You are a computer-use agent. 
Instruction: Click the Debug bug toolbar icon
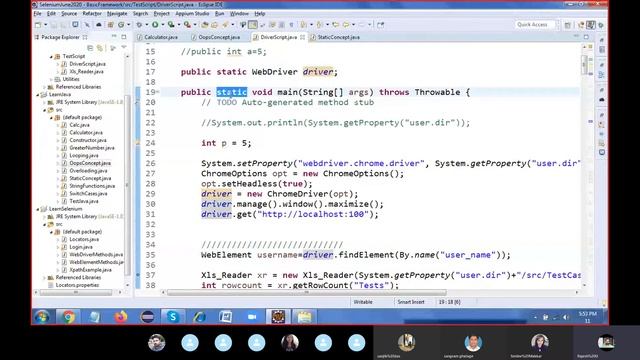click(139, 25)
